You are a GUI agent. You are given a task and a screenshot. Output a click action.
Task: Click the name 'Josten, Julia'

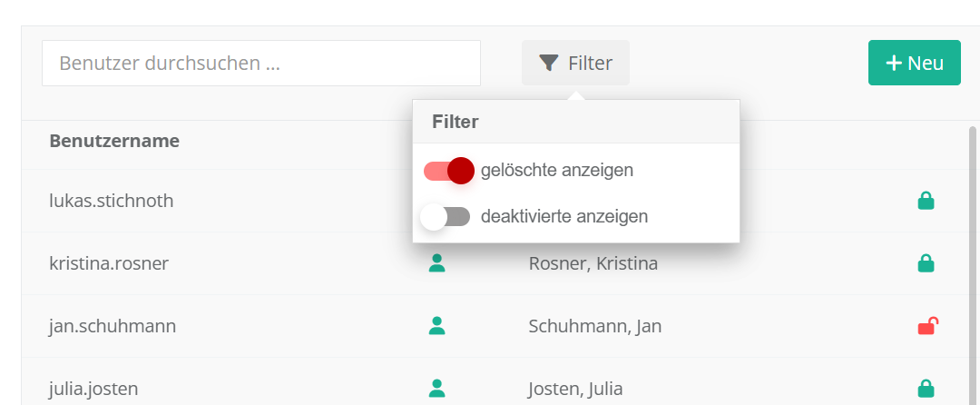575,389
